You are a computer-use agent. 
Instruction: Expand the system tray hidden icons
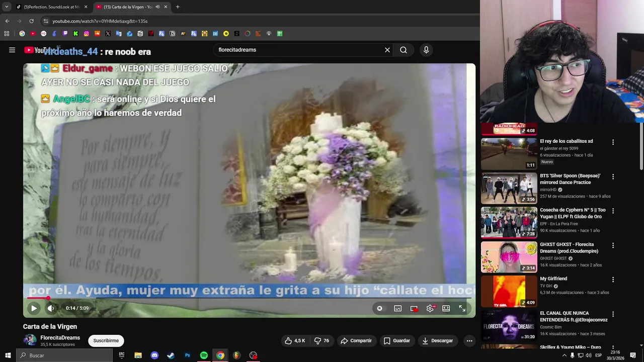(x=564, y=355)
